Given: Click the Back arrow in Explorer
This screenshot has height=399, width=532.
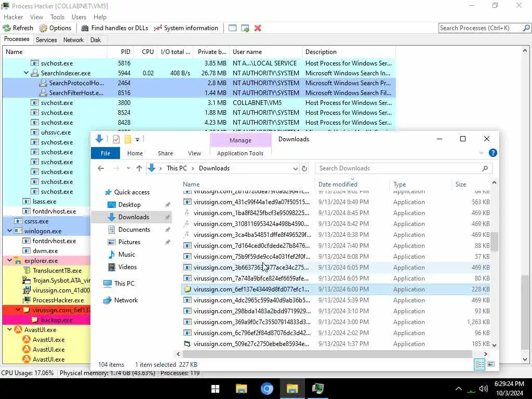Looking at the screenshot, I should 101,168.
